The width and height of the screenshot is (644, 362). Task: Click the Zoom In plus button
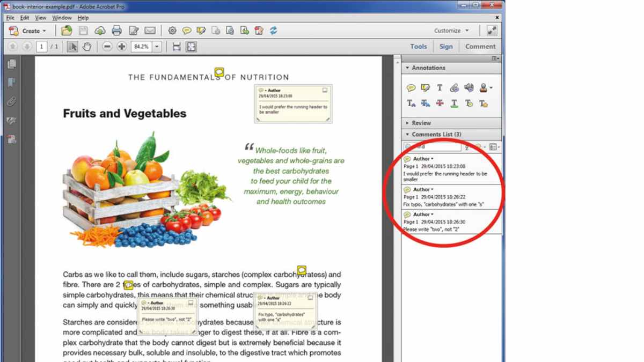pyautogui.click(x=122, y=47)
